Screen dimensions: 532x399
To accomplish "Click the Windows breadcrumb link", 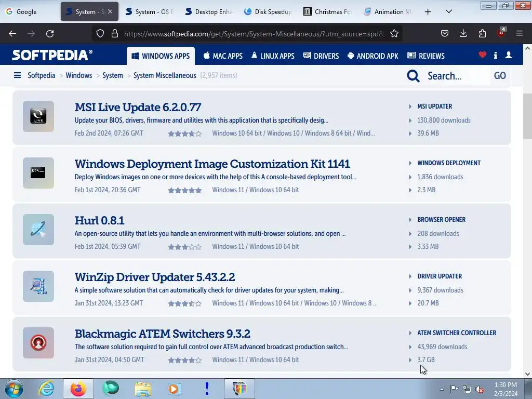I will [79, 75].
